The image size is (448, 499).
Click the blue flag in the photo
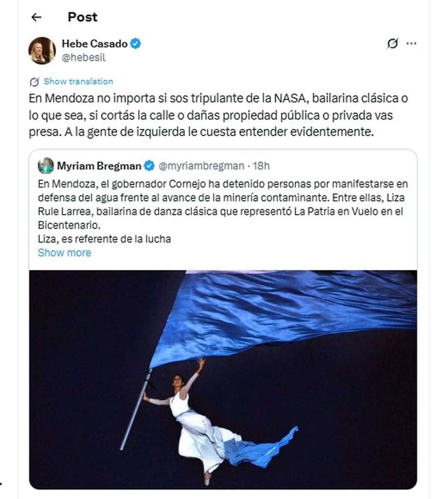pyautogui.click(x=284, y=317)
